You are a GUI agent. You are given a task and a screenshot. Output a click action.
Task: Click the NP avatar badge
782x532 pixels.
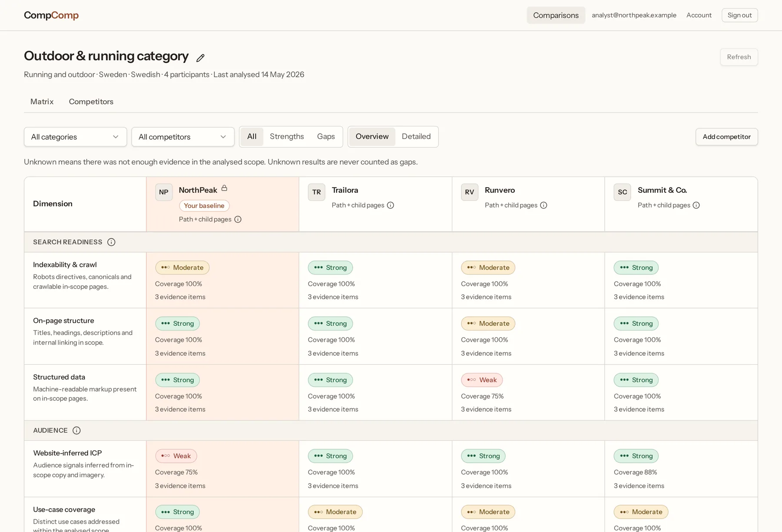point(164,192)
